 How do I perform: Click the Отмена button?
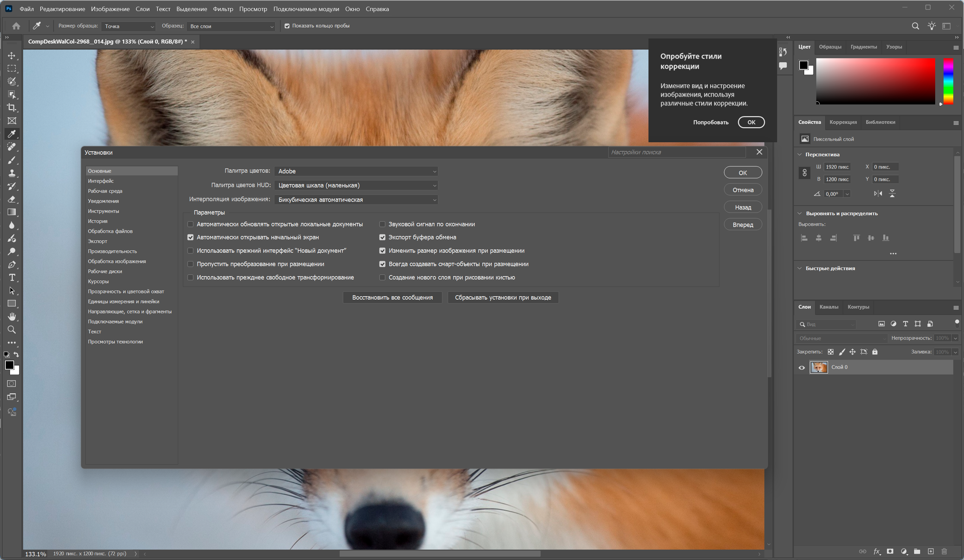pos(743,190)
